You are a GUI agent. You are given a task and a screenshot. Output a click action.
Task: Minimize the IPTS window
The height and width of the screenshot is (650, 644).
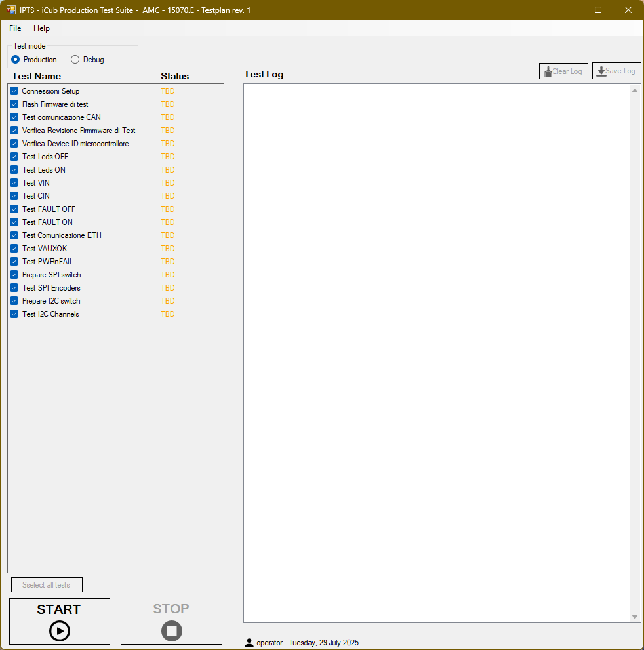point(569,10)
